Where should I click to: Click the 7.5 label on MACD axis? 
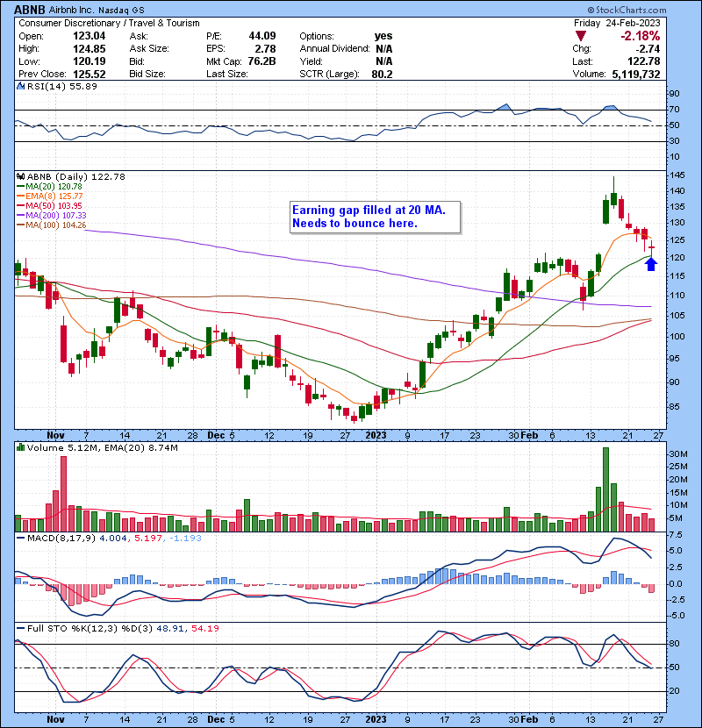tap(677, 535)
